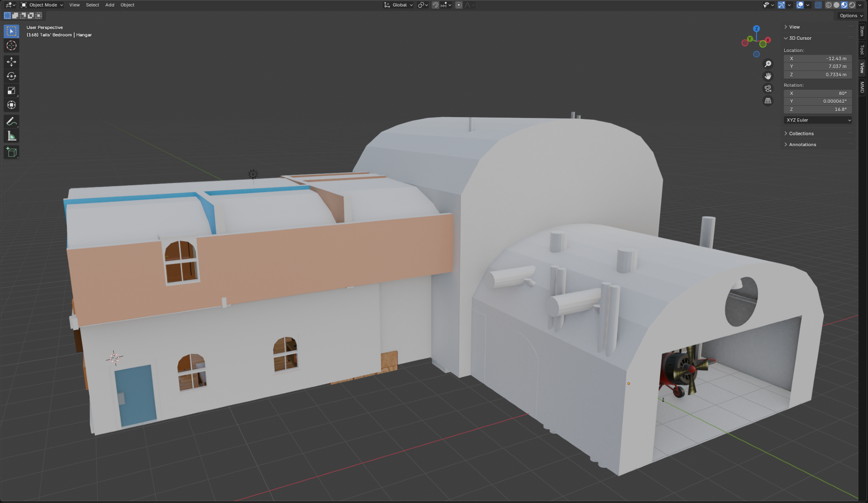Open XYZ Euler rotation mode dropdown
868x503 pixels.
tap(818, 120)
